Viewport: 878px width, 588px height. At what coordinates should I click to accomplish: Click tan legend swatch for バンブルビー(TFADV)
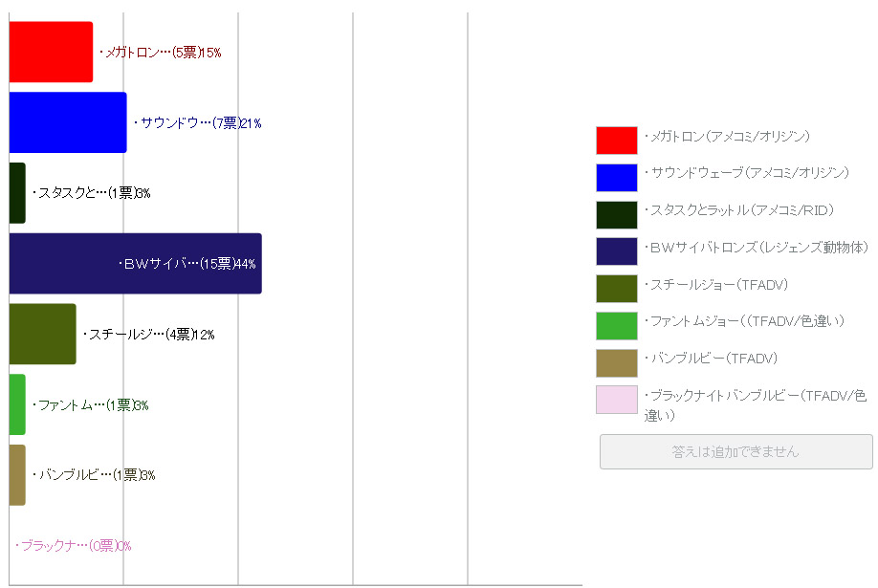point(617,363)
